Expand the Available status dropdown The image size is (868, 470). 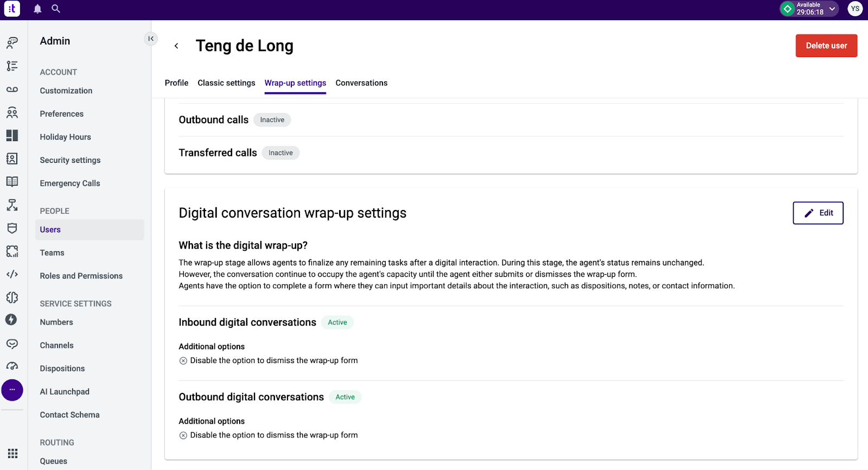tap(832, 9)
